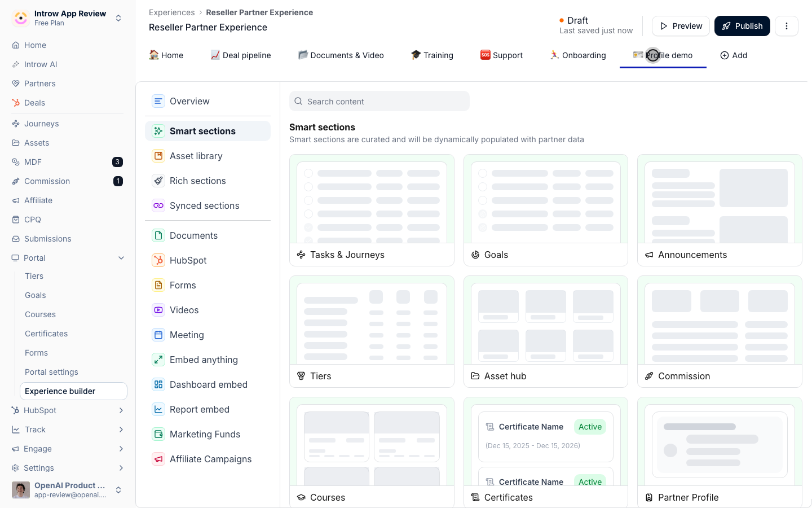Click the Embed anything icon
812x508 pixels.
pos(158,360)
